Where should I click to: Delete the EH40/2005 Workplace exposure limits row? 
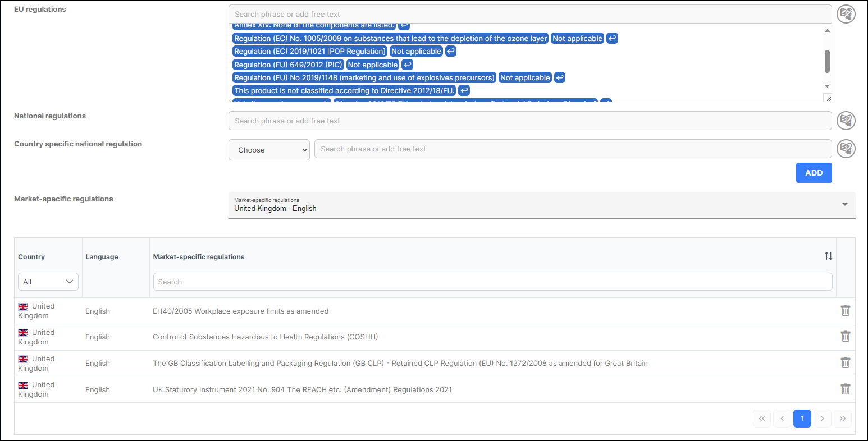click(x=845, y=310)
